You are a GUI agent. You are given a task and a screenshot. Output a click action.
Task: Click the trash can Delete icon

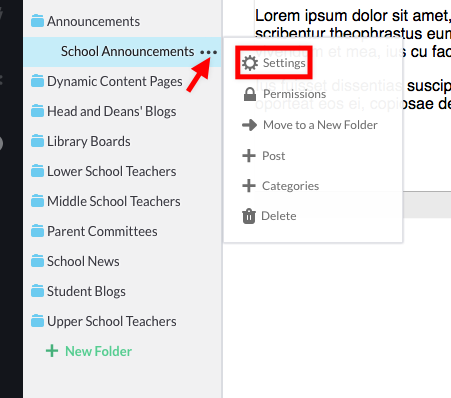pos(249,216)
